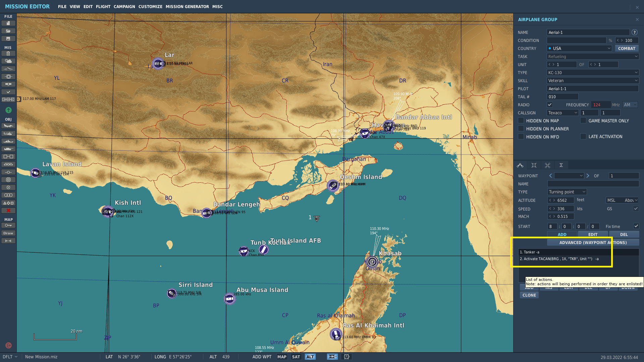Open the map options key icon
The image size is (644, 362).
[8, 225]
